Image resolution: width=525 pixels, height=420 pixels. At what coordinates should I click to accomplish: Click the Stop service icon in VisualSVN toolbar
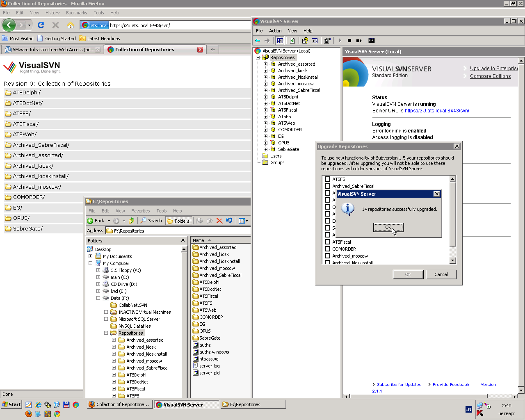(349, 41)
